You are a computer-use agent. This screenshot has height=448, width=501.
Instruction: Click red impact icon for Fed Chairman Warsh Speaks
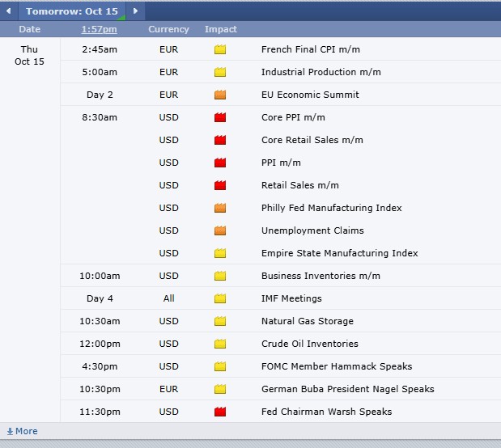point(220,412)
